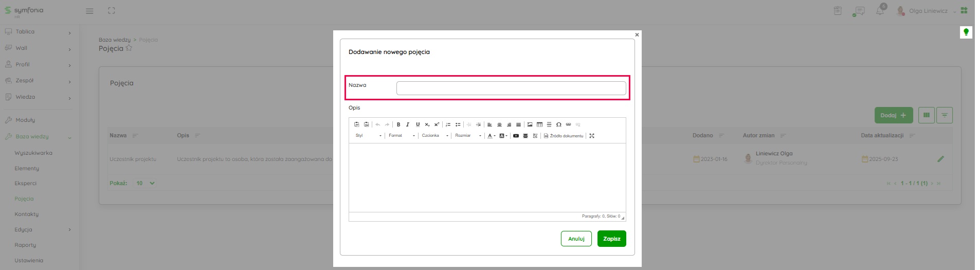The image size is (980, 270).
Task: Open the Styl dropdown
Action: (x=368, y=136)
